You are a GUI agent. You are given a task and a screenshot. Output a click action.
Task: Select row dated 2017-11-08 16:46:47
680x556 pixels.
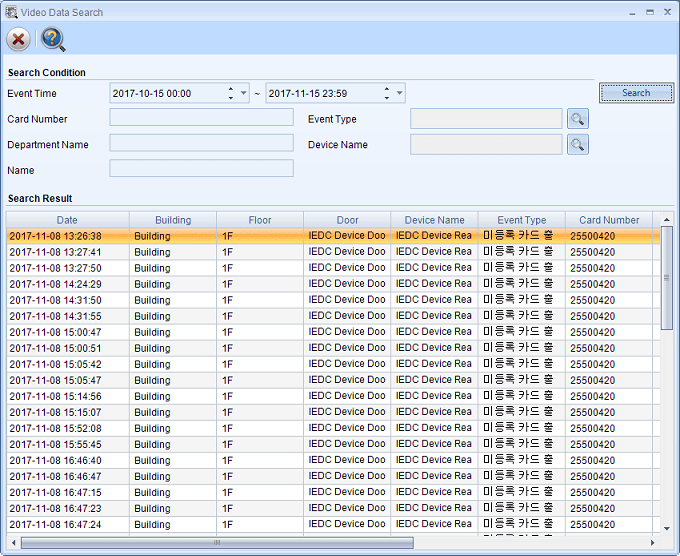click(x=333, y=477)
